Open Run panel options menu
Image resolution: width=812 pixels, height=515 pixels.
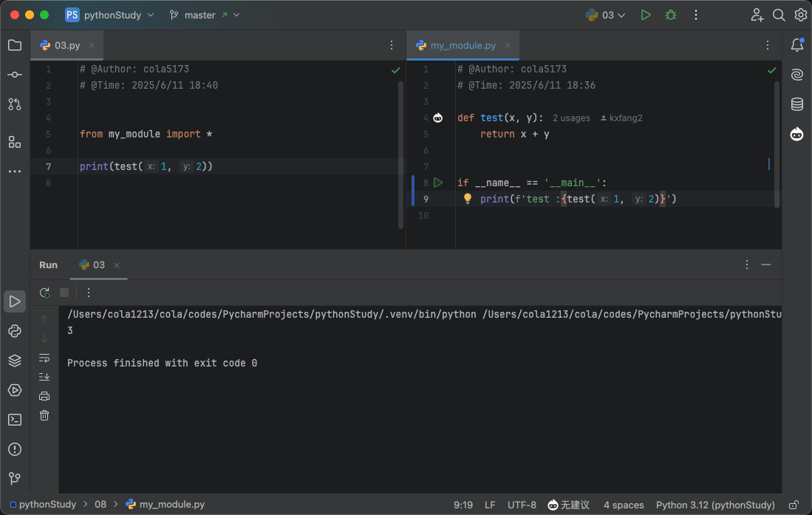point(747,265)
